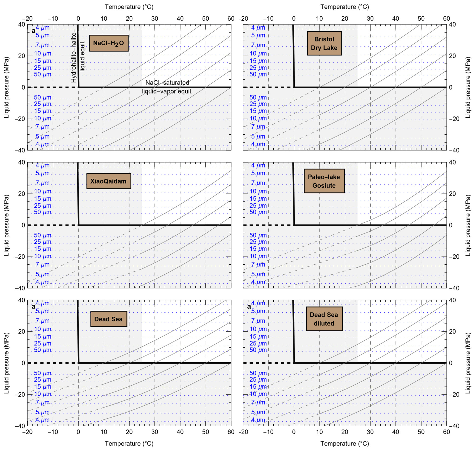
Task: Select Liquid pressure axis title beside Paleo-lake Gosiute panel
Action: (468, 225)
